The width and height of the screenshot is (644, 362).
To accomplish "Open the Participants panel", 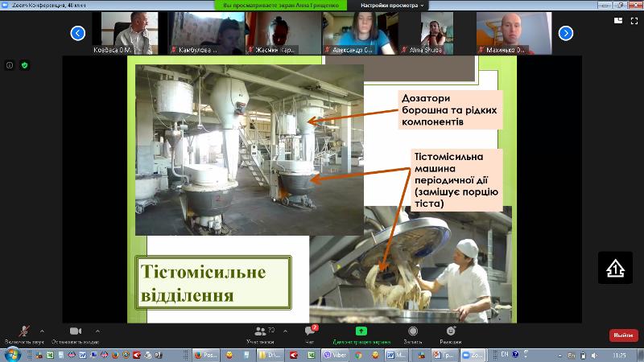I will coord(260,335).
